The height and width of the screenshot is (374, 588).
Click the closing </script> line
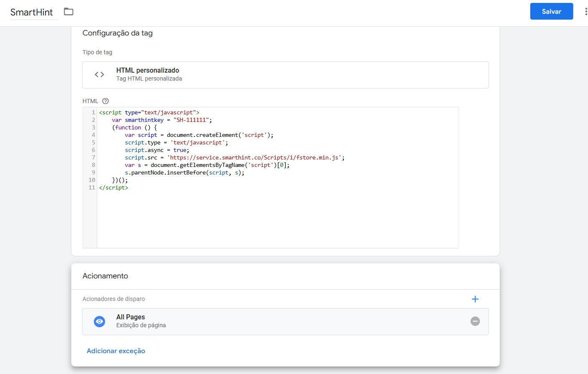tap(114, 187)
